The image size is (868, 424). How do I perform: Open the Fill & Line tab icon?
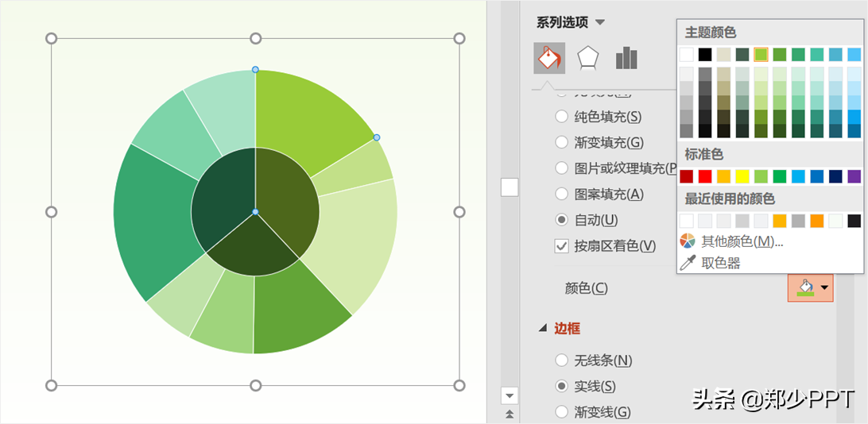[x=549, y=58]
